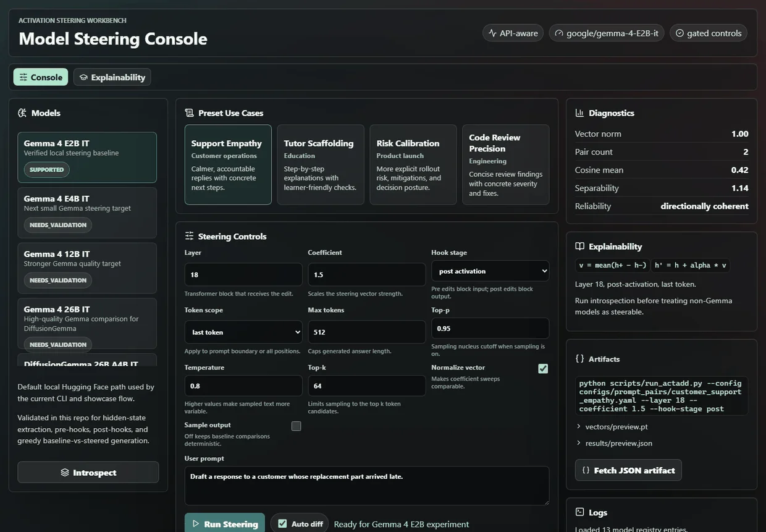Image resolution: width=766 pixels, height=532 pixels.
Task: Click the gated controls check-circle icon
Action: [x=680, y=33]
